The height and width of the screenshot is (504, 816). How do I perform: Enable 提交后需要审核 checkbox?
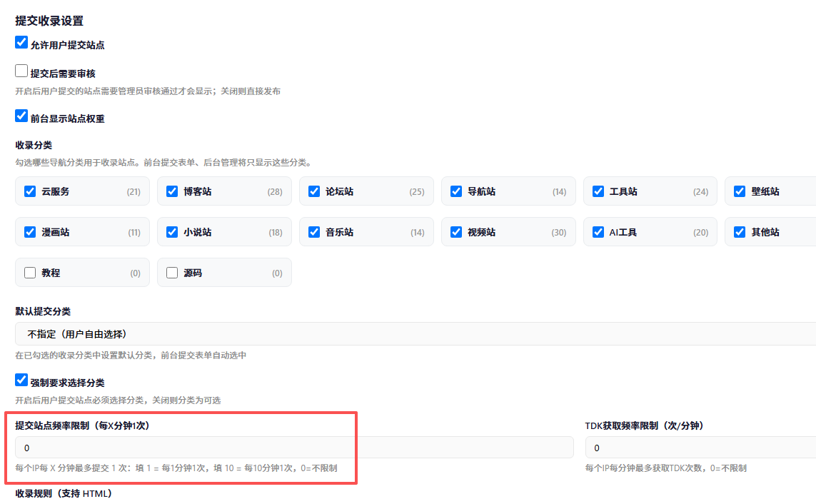(21, 71)
